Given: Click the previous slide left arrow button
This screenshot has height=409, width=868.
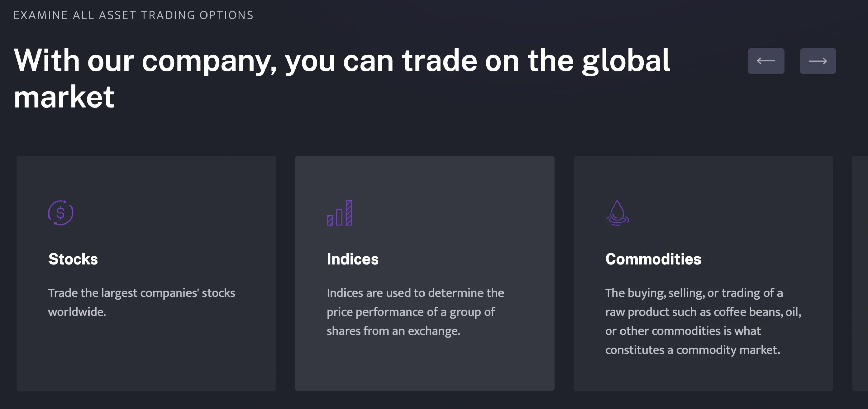Looking at the screenshot, I should pyautogui.click(x=766, y=61).
